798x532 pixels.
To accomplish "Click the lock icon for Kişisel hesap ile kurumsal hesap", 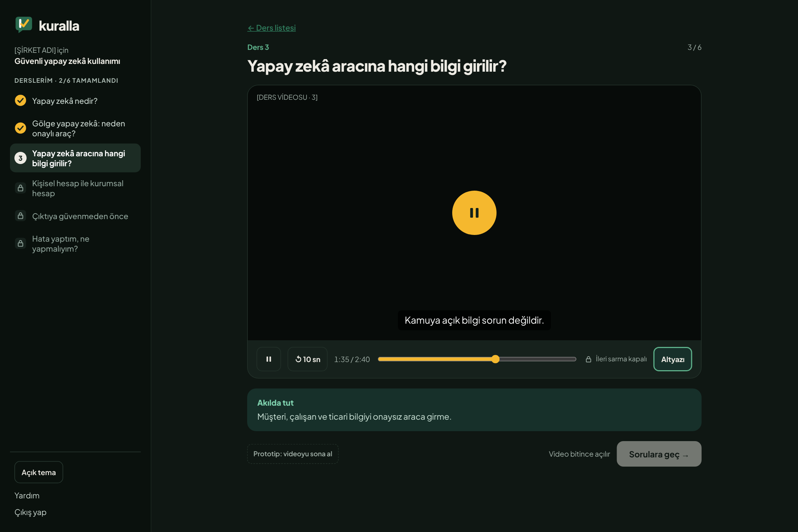I will point(20,188).
